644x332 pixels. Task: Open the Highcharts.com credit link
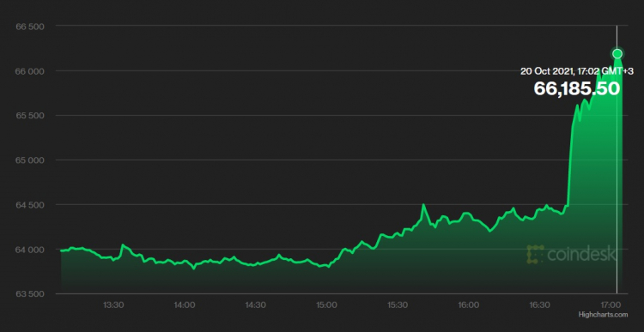click(603, 315)
